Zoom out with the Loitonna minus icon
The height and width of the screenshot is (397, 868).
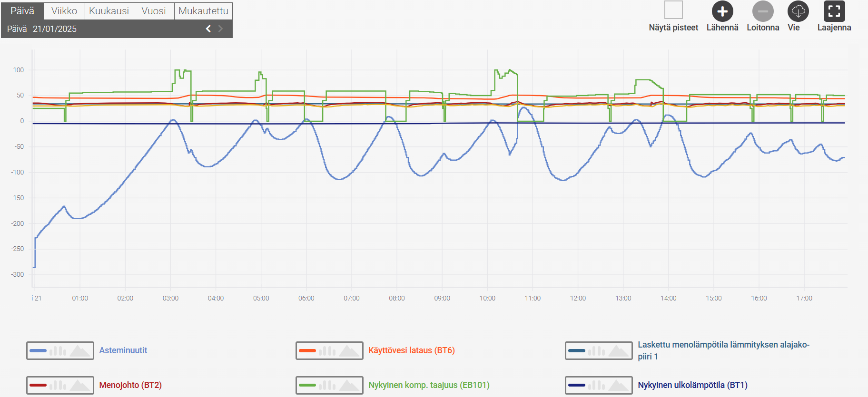tap(763, 11)
